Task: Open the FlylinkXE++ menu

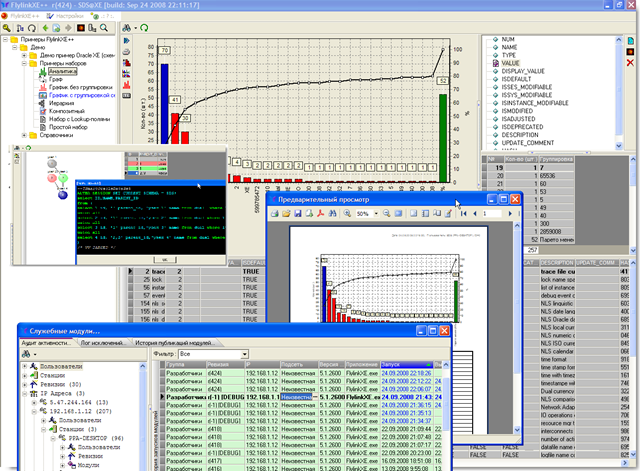Action: tap(21, 16)
